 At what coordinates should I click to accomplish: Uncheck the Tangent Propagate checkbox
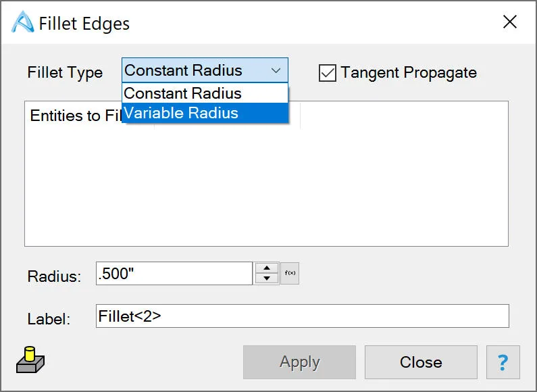pyautogui.click(x=327, y=72)
